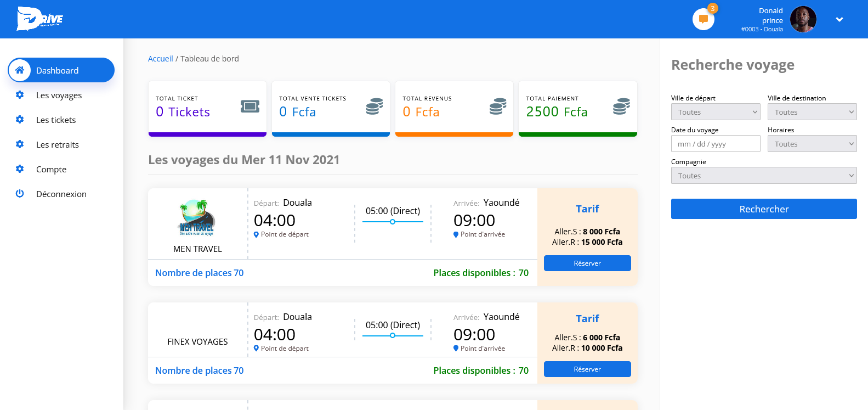Viewport: 868px width, 410px height.
Task: Click Aller.R 15 000 Fcfa fare text
Action: [587, 242]
